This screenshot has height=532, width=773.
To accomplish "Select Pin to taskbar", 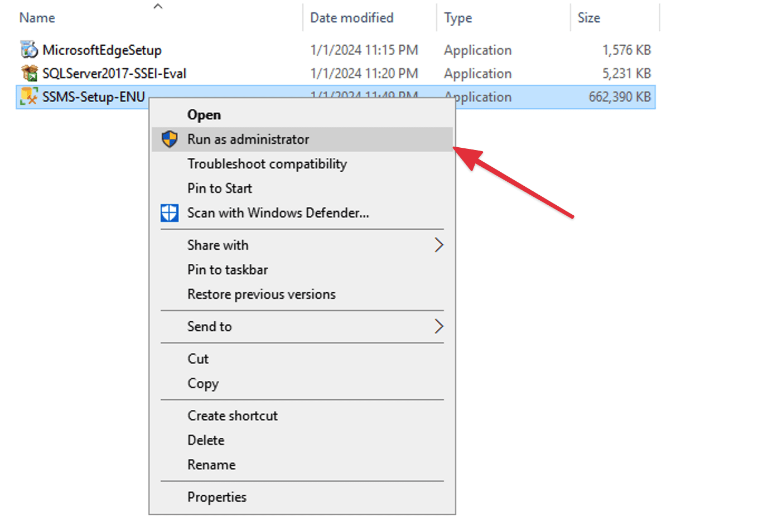I will [x=227, y=270].
